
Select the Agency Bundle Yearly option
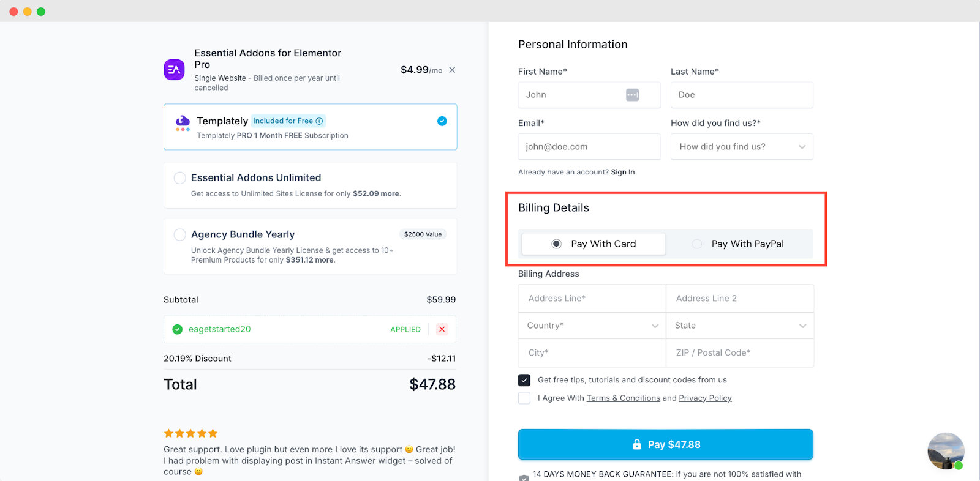pyautogui.click(x=179, y=234)
